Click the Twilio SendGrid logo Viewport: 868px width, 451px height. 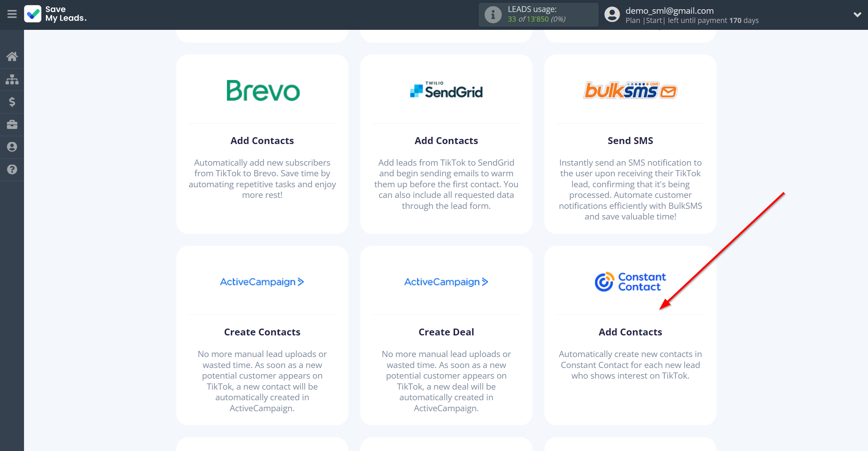(x=446, y=90)
